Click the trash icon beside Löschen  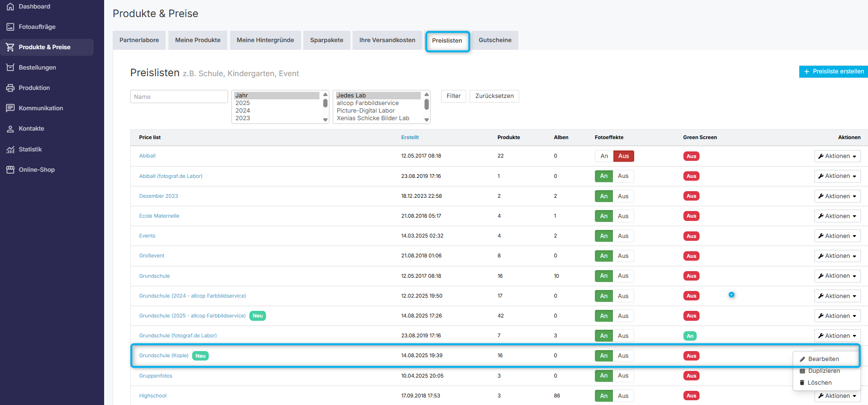tap(802, 383)
